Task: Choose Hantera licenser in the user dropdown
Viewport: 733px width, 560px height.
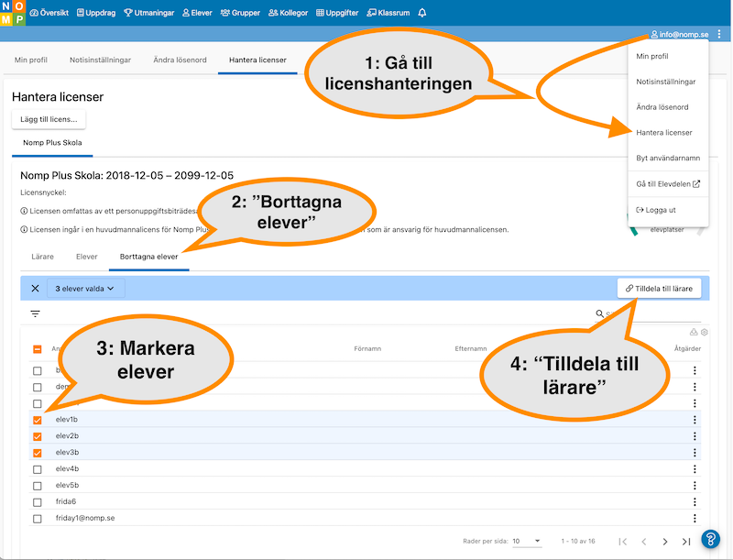Action: (663, 132)
